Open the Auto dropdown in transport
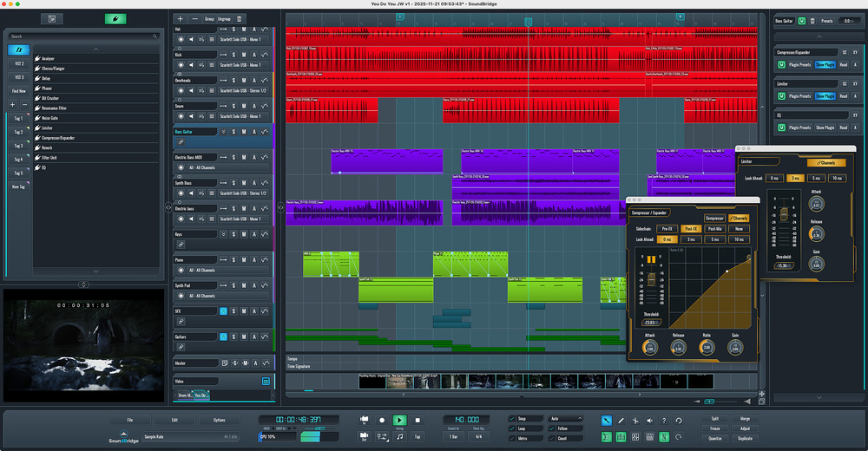 pyautogui.click(x=566, y=418)
